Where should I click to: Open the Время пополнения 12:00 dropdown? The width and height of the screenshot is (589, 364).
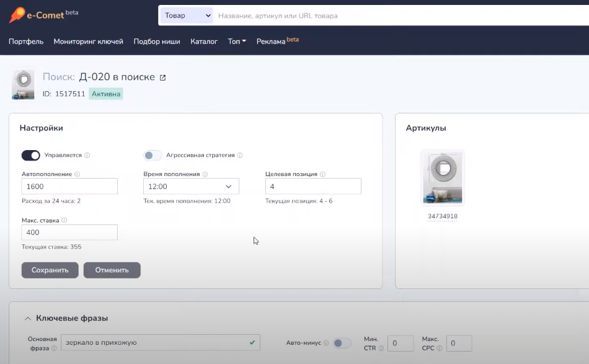click(x=191, y=186)
